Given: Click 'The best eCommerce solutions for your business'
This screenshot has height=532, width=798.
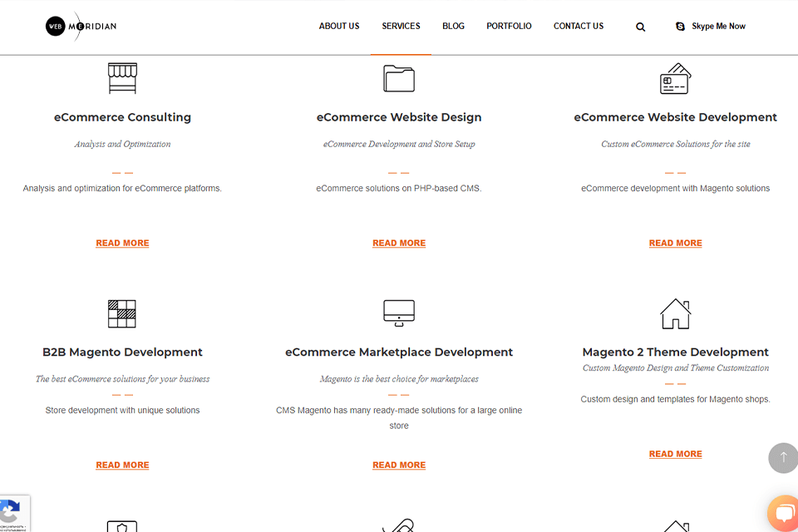Looking at the screenshot, I should (123, 379).
